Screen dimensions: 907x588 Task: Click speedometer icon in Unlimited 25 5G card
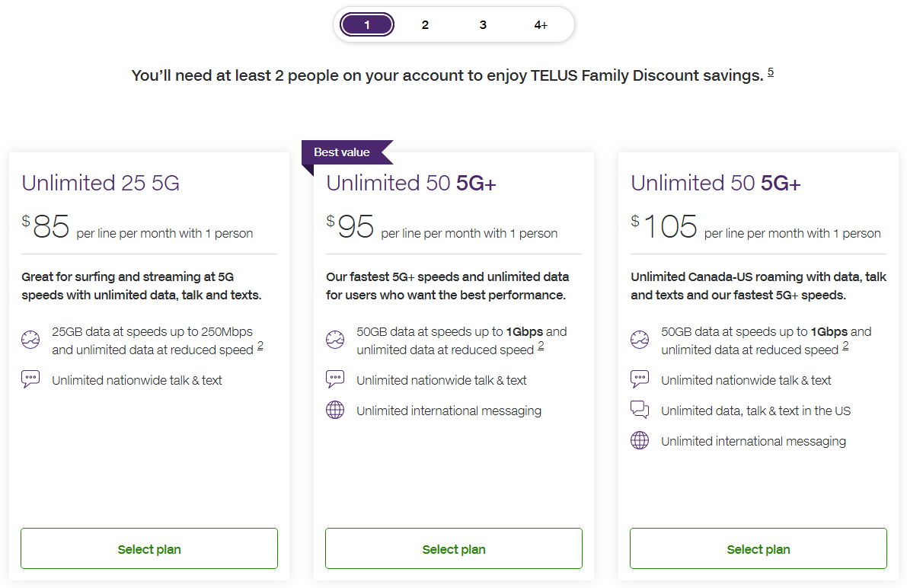[30, 340]
